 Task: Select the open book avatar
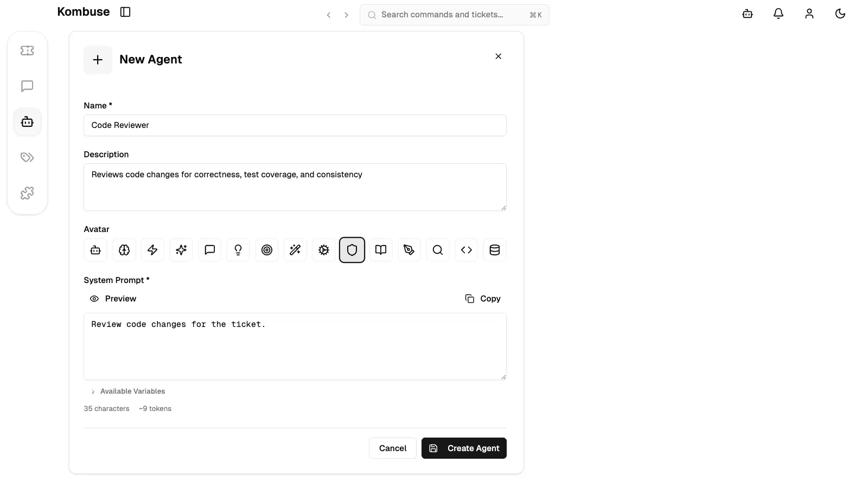380,250
